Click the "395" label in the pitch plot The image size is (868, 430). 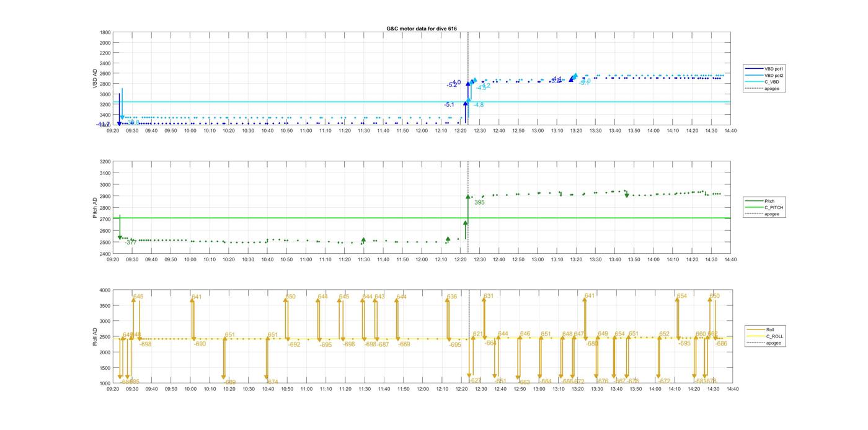pos(479,202)
